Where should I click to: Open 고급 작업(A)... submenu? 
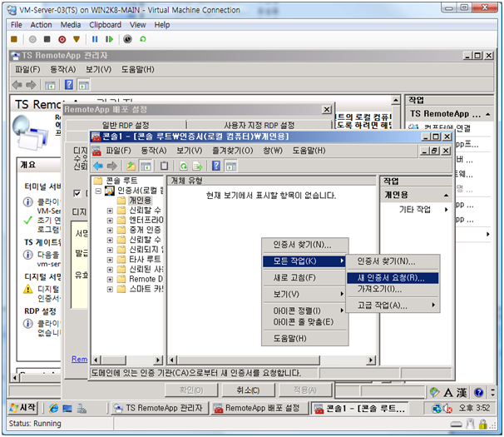[x=393, y=305]
